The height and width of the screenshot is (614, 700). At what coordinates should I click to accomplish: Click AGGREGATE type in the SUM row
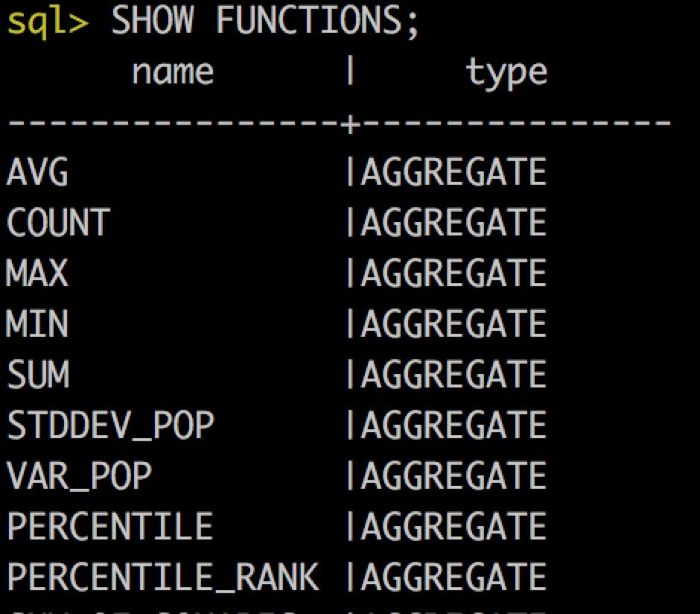click(x=454, y=375)
